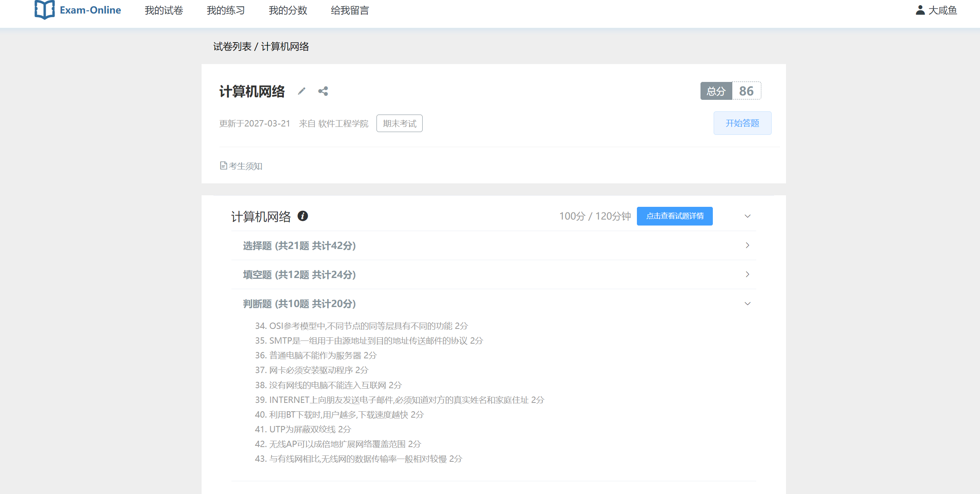Click the Exam-Online book logo
Image resolution: width=980 pixels, height=494 pixels.
[44, 10]
